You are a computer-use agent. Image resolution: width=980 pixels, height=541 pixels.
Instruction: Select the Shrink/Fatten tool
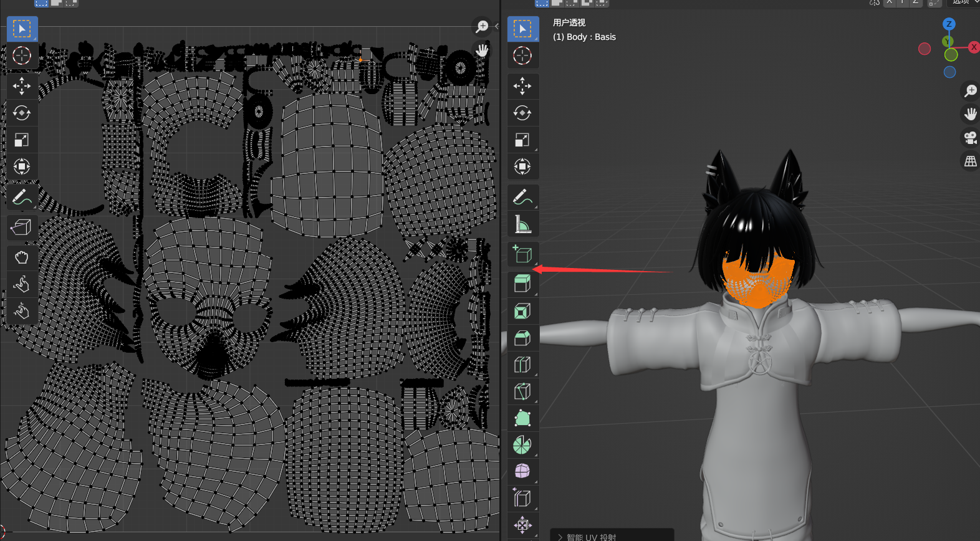point(523,525)
